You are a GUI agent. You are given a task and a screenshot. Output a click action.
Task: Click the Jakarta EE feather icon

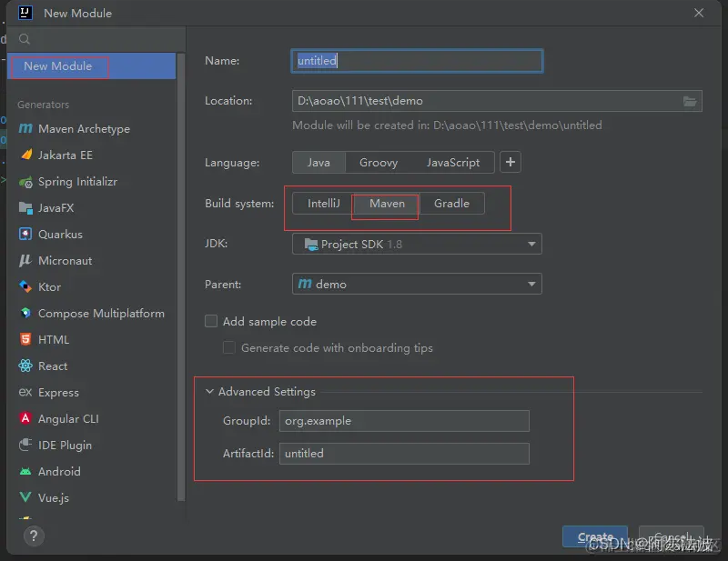point(26,155)
